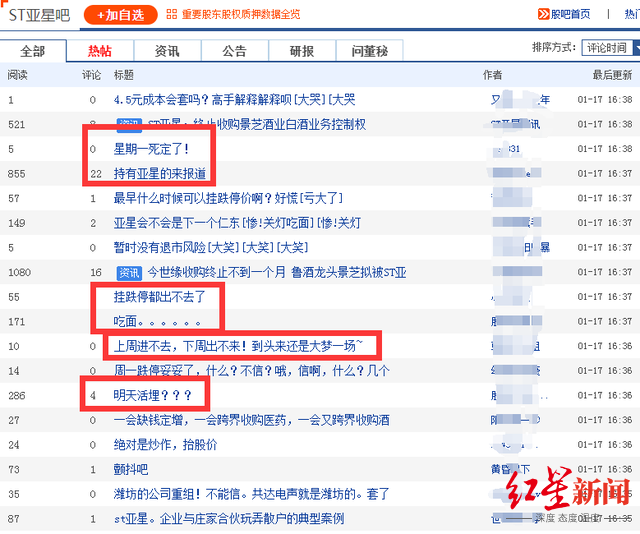Open the post 绝对是炒作,抬股价
640x534 pixels.
[165, 445]
